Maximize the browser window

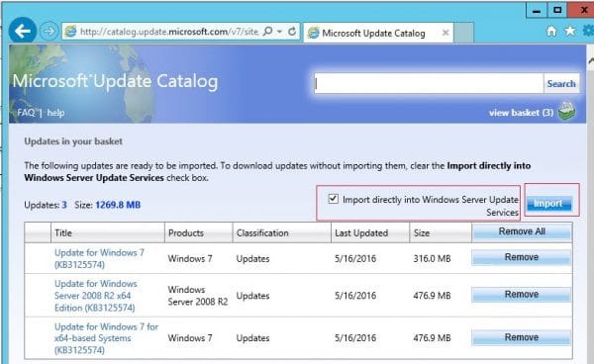[x=557, y=10]
